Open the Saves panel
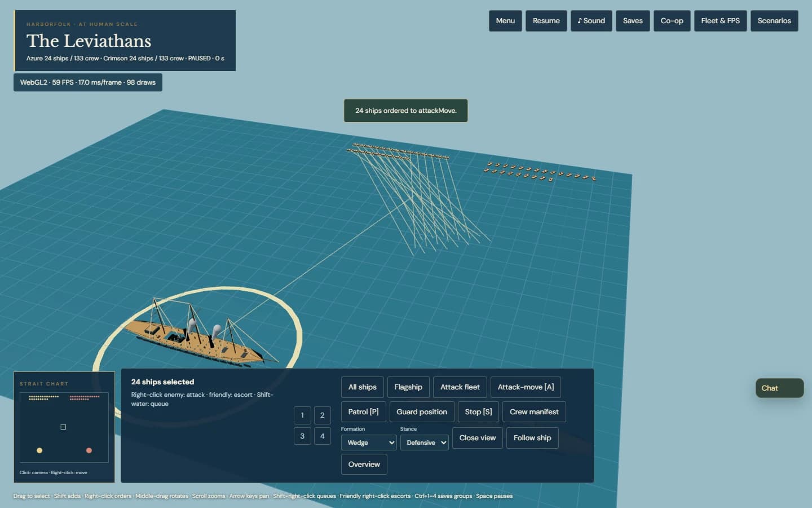This screenshot has width=812, height=508. 633,21
